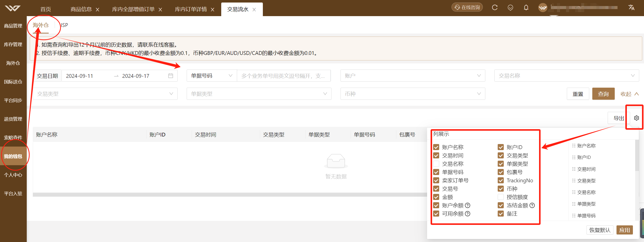Open the 账户 dropdown

coord(413,76)
